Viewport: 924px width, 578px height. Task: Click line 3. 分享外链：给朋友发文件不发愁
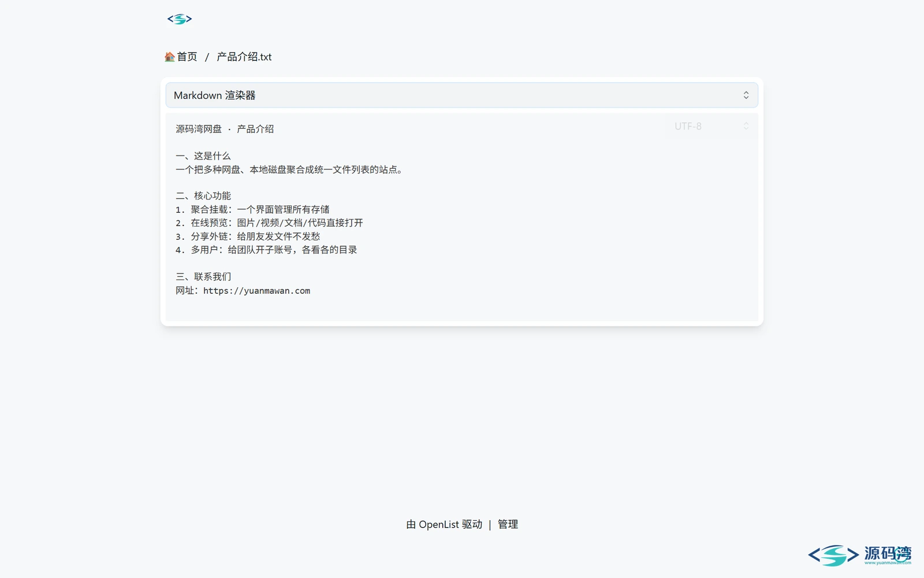pyautogui.click(x=248, y=236)
